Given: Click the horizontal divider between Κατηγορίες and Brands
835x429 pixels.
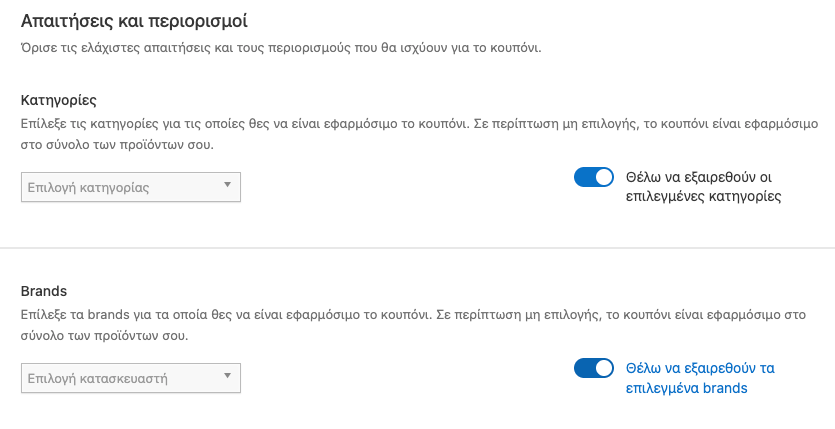Looking at the screenshot, I should [418, 248].
